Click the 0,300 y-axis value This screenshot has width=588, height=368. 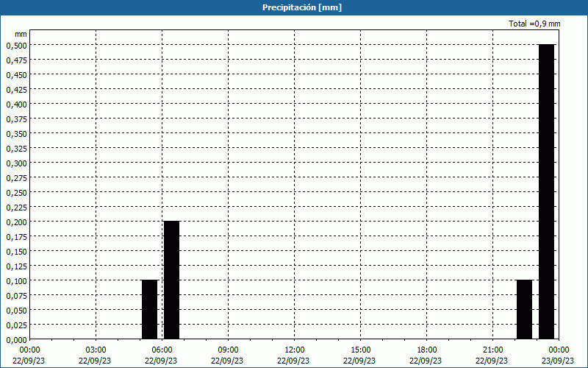coord(16,163)
